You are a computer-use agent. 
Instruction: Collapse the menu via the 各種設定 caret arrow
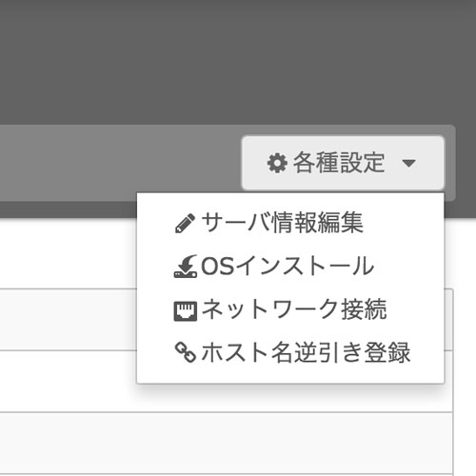pos(408,164)
